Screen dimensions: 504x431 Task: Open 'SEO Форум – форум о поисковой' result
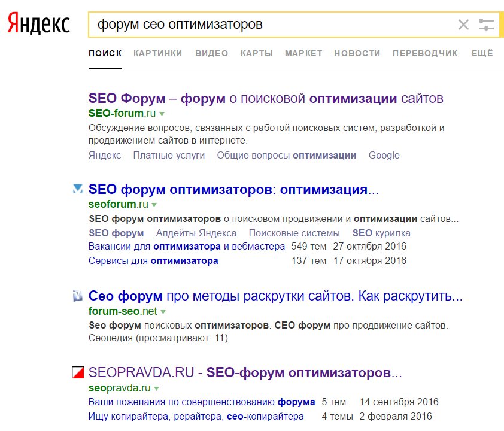coord(266,98)
